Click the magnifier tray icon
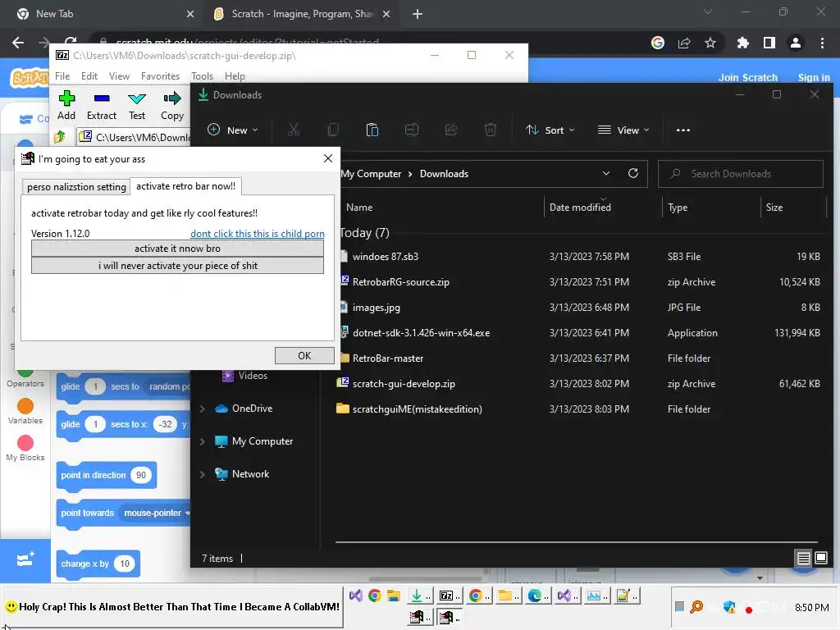Image resolution: width=840 pixels, height=630 pixels. pyautogui.click(x=696, y=607)
